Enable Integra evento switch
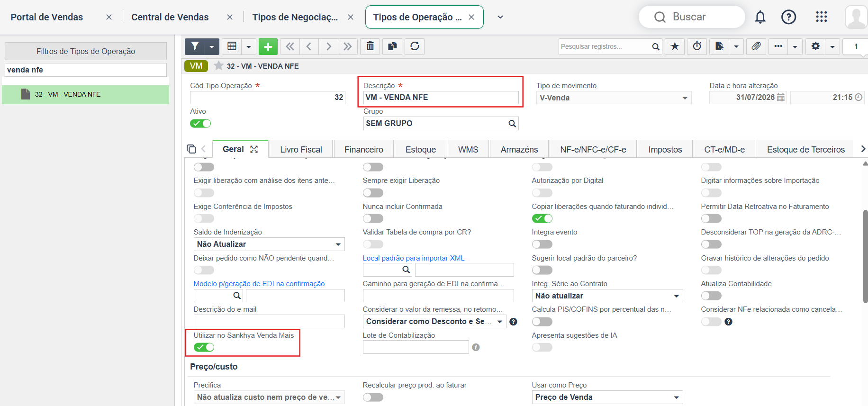 pyautogui.click(x=542, y=244)
